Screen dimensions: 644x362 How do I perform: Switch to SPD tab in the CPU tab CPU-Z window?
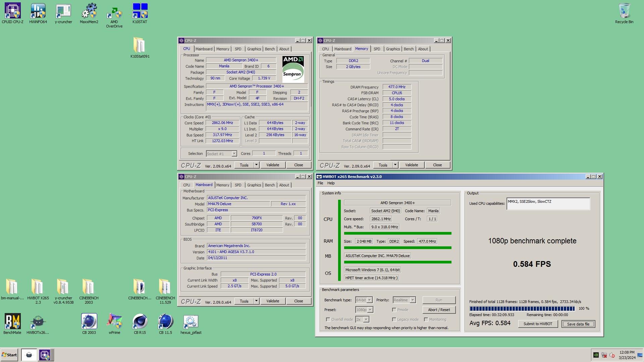pyautogui.click(x=238, y=49)
